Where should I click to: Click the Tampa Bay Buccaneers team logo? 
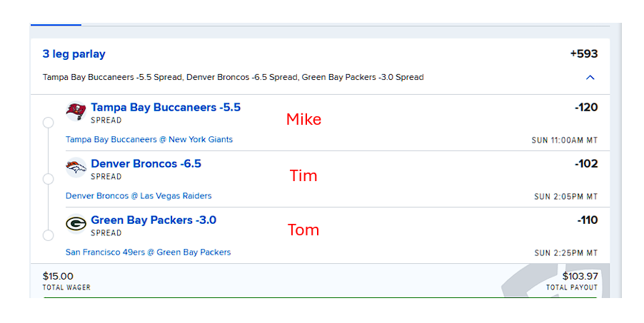tap(76, 111)
